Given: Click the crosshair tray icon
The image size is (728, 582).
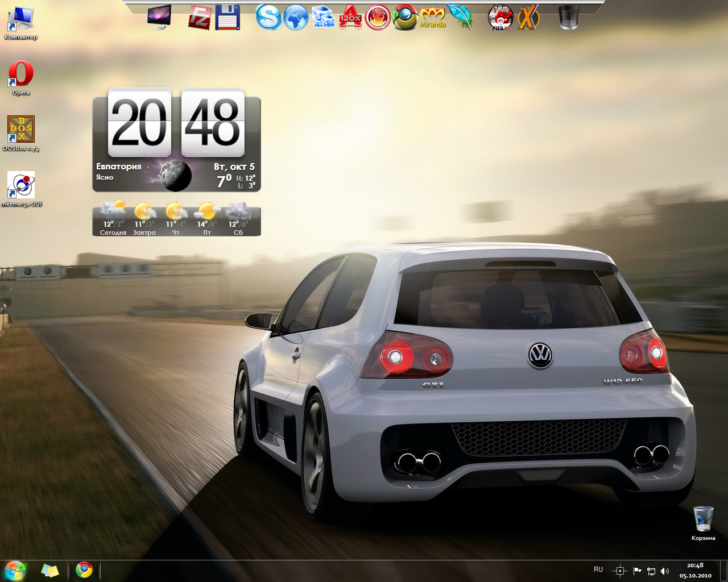Looking at the screenshot, I should [x=621, y=571].
